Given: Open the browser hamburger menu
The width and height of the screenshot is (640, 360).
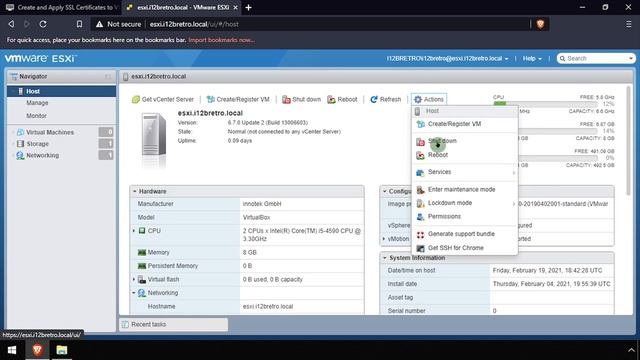Looking at the screenshot, I should pyautogui.click(x=629, y=24).
